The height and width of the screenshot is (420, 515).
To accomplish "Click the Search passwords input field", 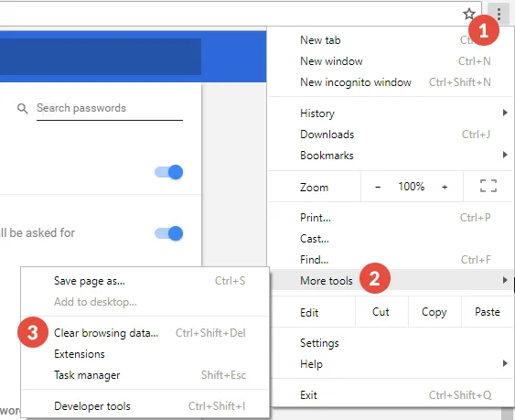I will (x=110, y=109).
